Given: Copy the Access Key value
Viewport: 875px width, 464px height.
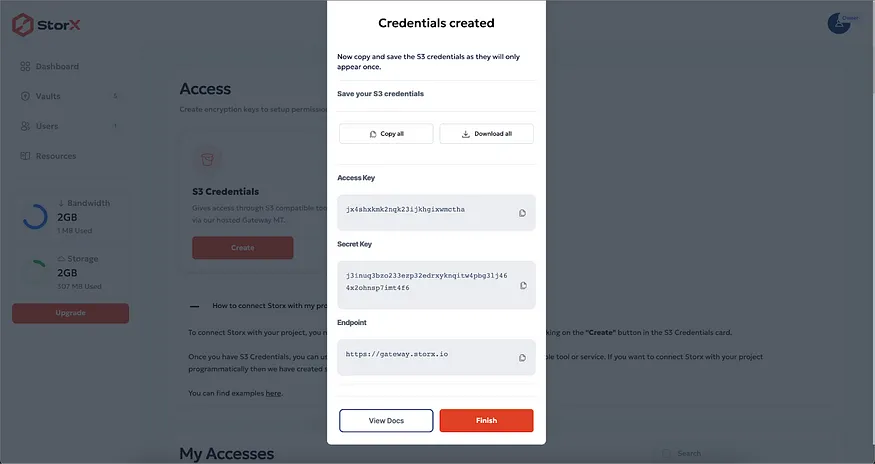Looking at the screenshot, I should 522,213.
